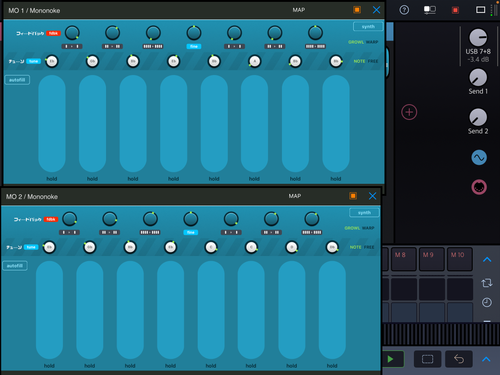Click the USB 7+8 output level knob
The width and height of the screenshot is (500, 375).
tap(478, 37)
